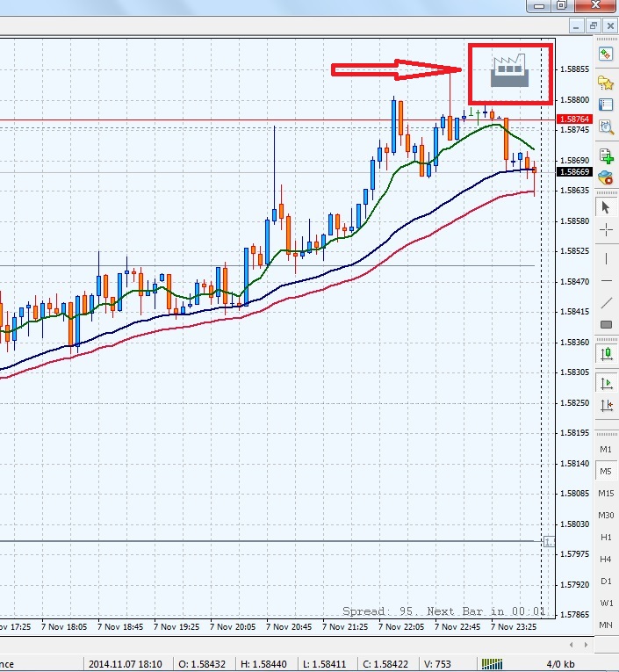The width and height of the screenshot is (619, 672).
Task: Click the 1.58195 price scale label
Action: tap(575, 433)
